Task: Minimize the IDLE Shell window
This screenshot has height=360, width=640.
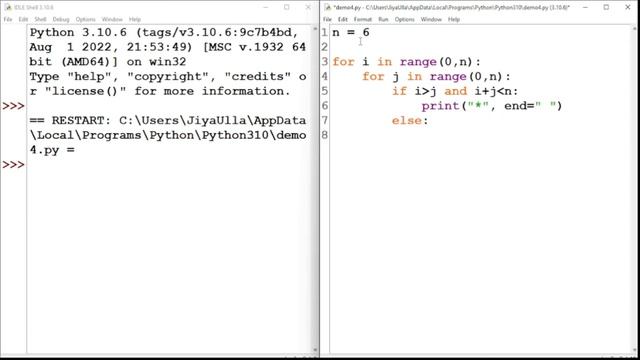Action: pyautogui.click(x=266, y=7)
